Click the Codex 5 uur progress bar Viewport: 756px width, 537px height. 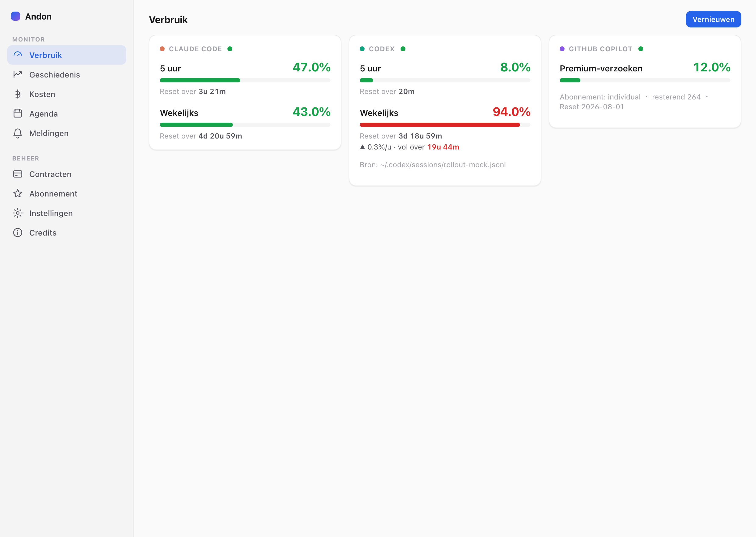(x=445, y=80)
